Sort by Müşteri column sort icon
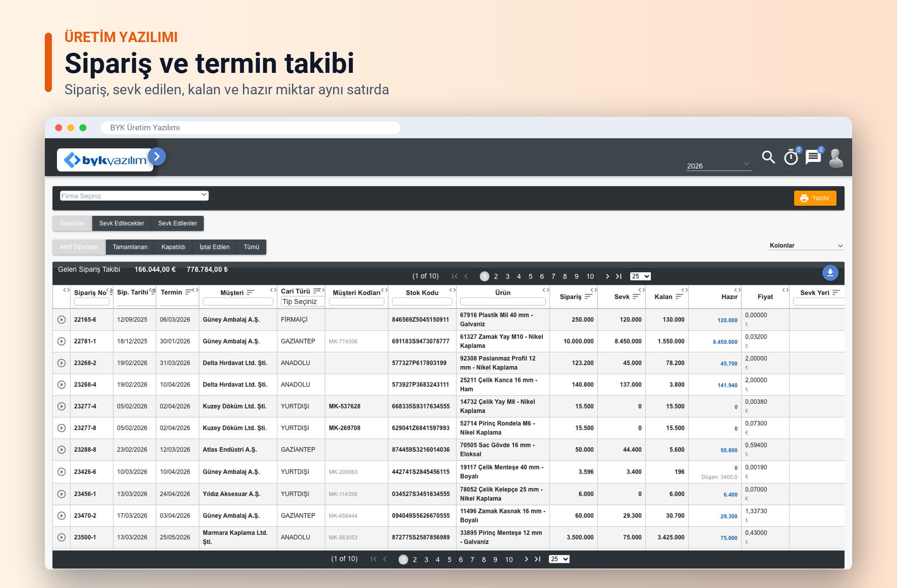 (x=250, y=292)
